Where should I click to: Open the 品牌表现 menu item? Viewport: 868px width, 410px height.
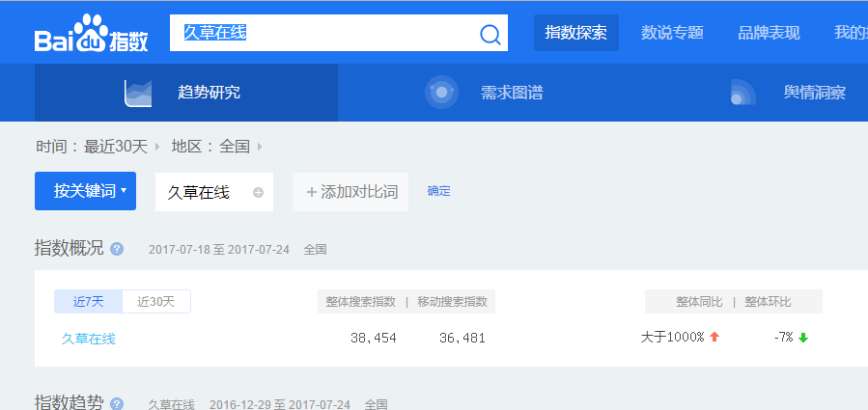click(769, 33)
